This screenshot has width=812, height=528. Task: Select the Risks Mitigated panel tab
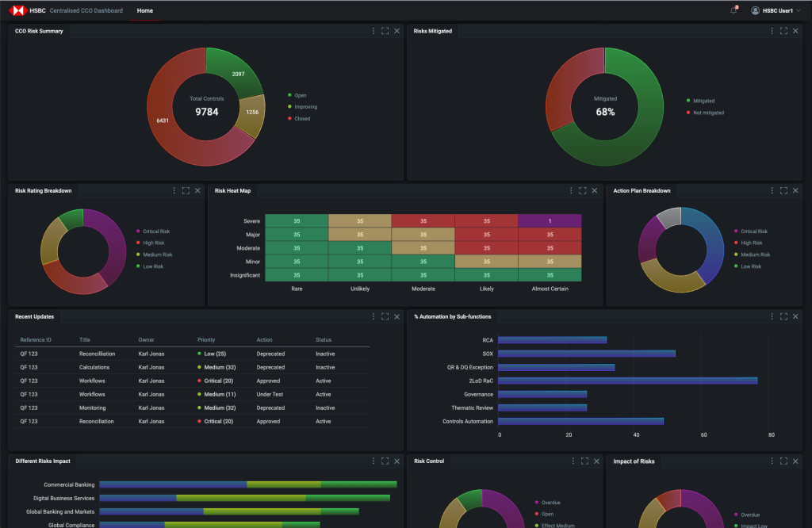click(433, 31)
